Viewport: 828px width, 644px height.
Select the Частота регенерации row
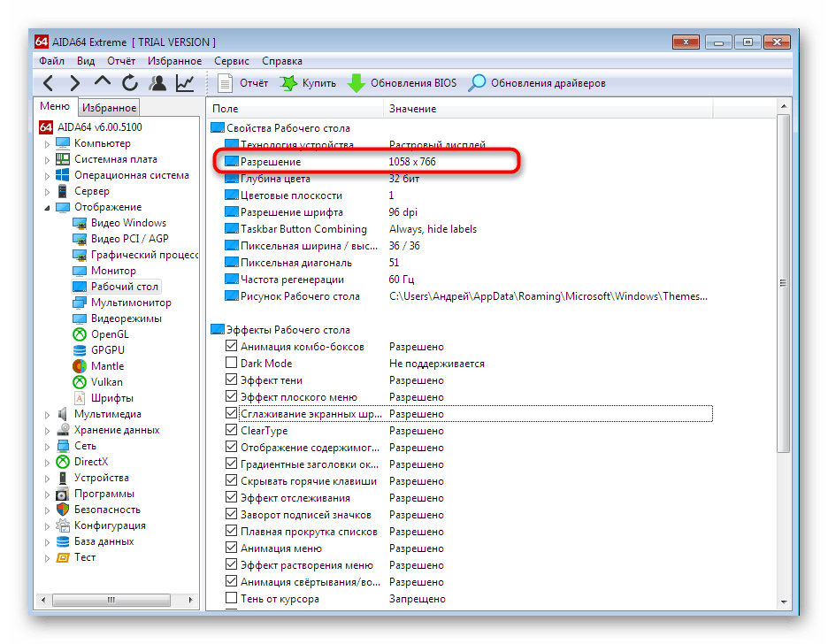click(467, 280)
